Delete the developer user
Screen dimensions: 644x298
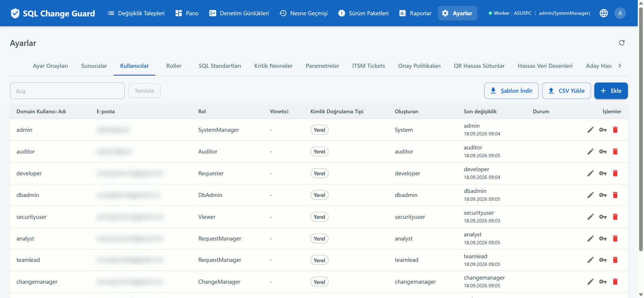pyautogui.click(x=615, y=173)
